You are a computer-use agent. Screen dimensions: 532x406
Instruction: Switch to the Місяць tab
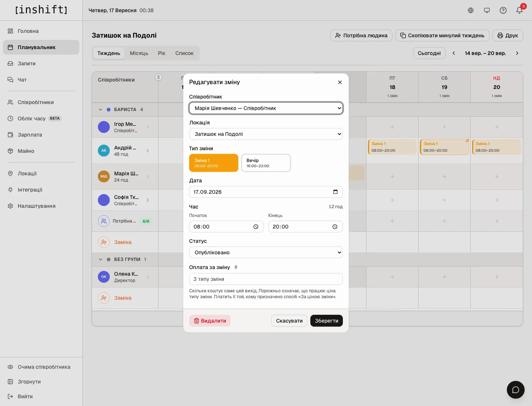tap(139, 53)
